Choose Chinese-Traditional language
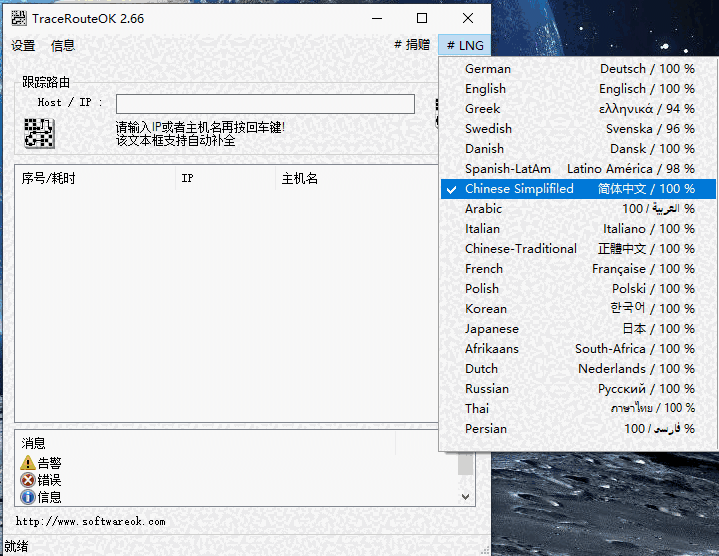Viewport: 719px width, 556px height. (578, 249)
